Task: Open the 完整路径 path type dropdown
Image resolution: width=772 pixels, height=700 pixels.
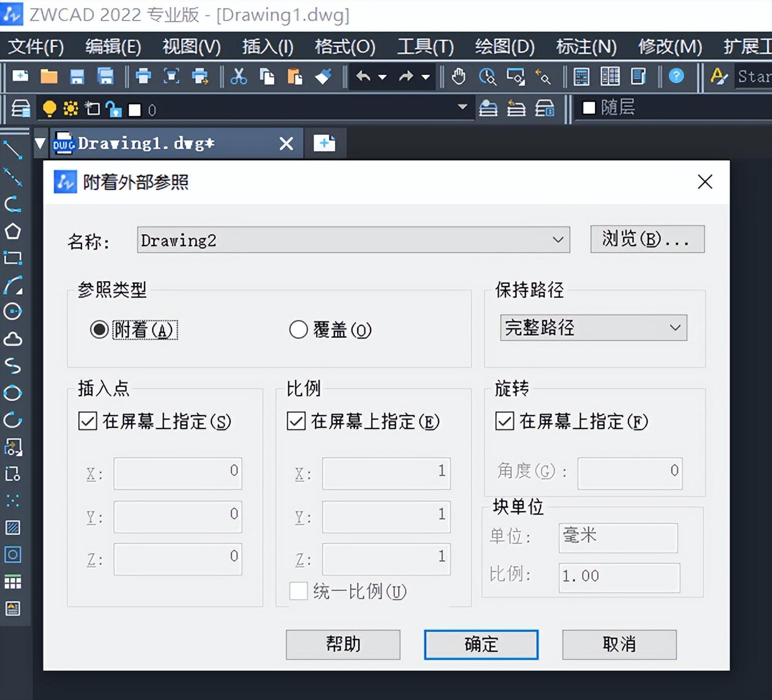Action: [593, 328]
